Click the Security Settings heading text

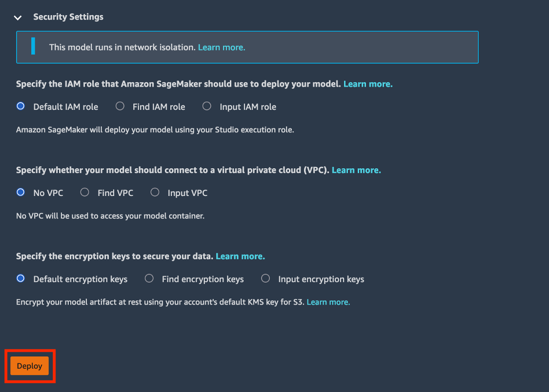(68, 17)
